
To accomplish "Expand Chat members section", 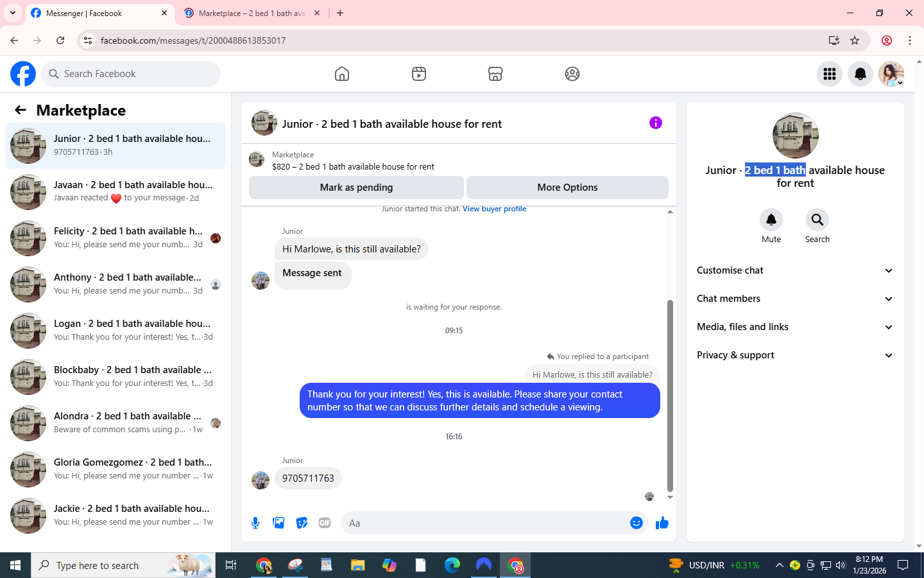I will [x=795, y=299].
